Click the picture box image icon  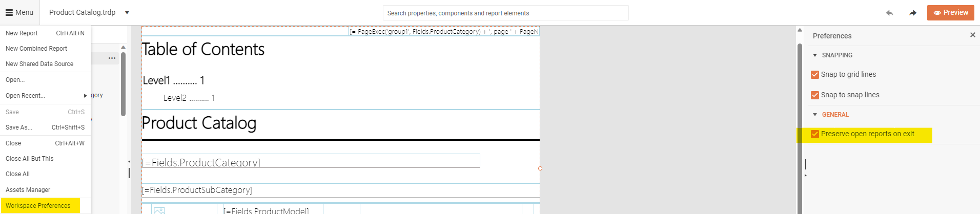point(159,210)
